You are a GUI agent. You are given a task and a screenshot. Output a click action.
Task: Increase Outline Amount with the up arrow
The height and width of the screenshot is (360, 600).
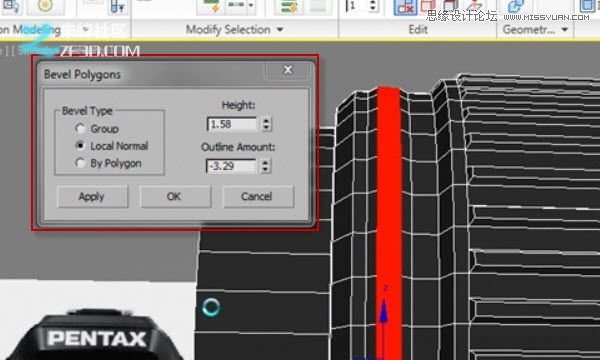266,163
